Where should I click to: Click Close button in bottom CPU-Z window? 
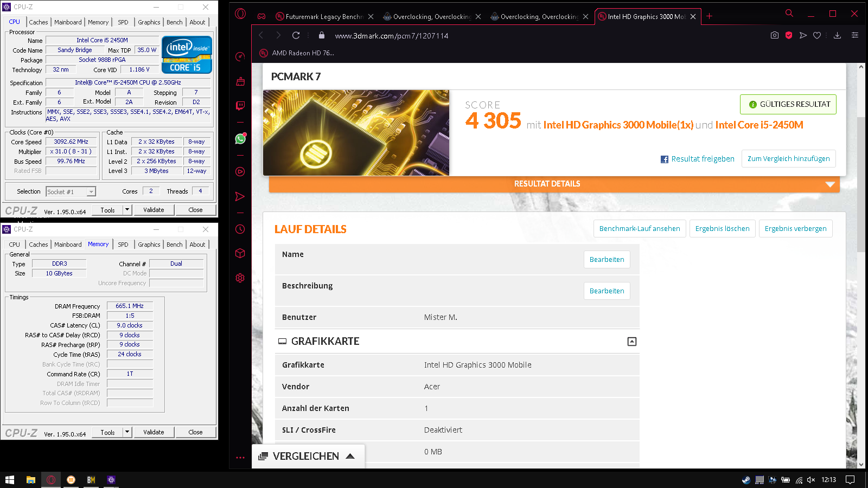coord(195,432)
